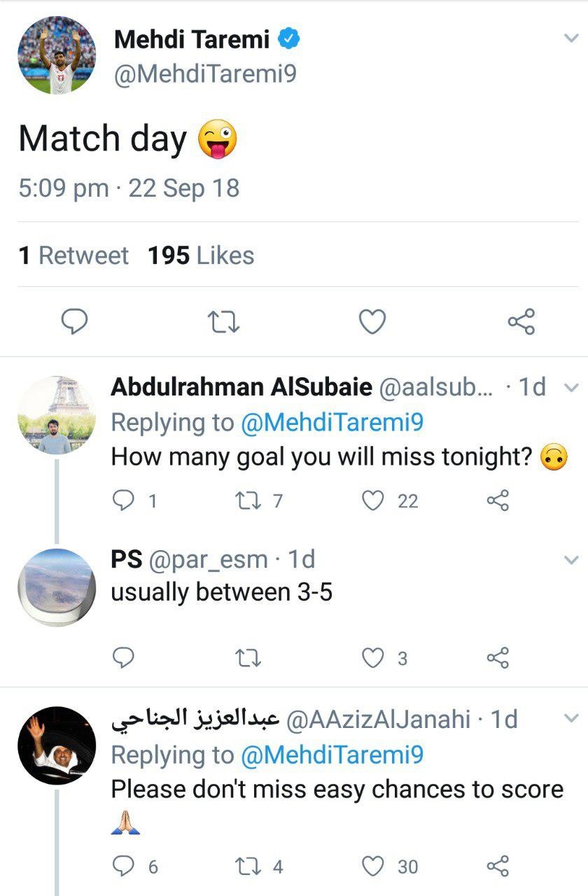Image resolution: width=588 pixels, height=896 pixels.
Task: Click the retweet icon under Match day tweet
Action: 223,321
